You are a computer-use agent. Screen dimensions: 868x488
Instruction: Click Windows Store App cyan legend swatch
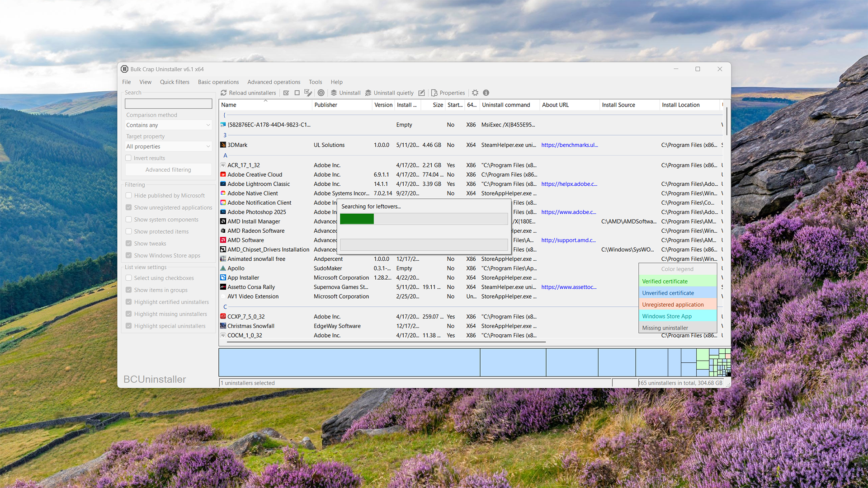coord(678,316)
